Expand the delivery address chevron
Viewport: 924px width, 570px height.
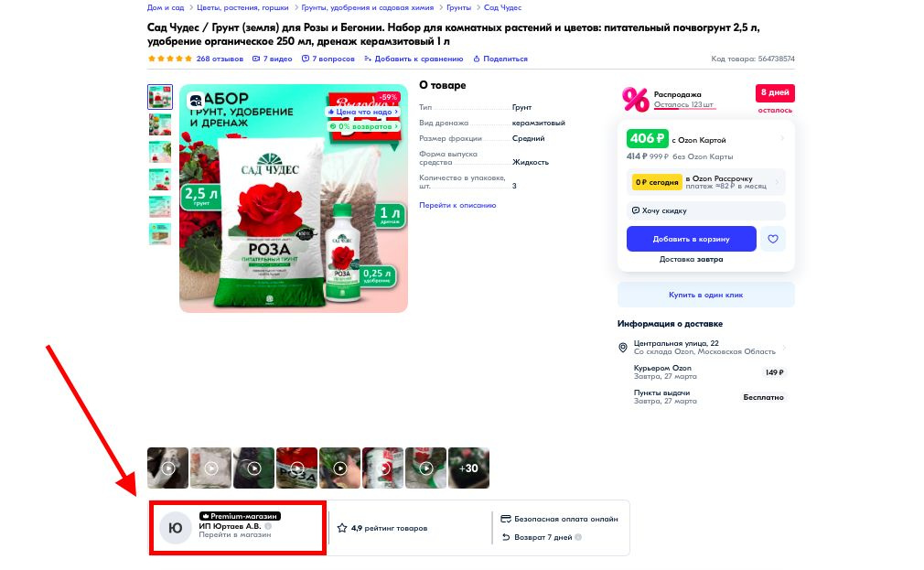784,348
